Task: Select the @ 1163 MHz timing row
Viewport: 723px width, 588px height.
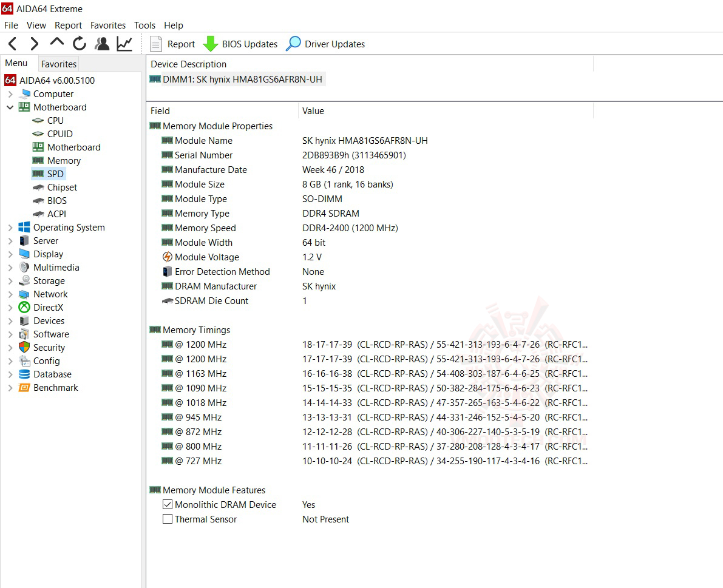Action: pos(371,374)
